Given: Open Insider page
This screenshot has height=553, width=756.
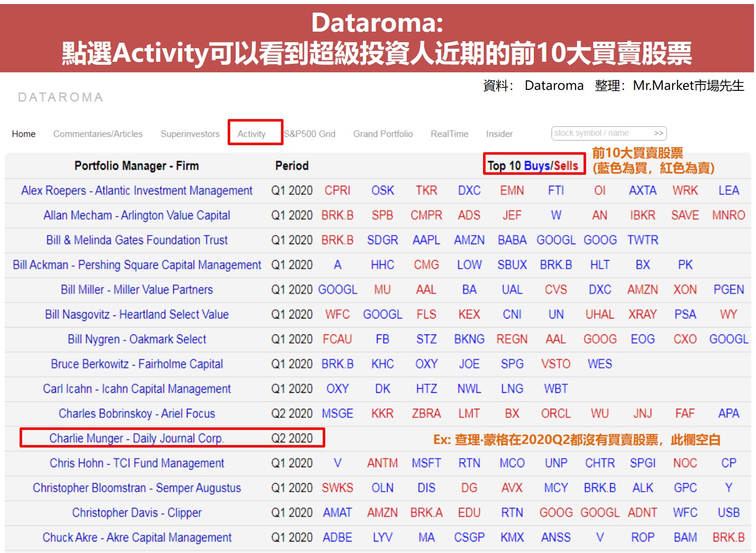Looking at the screenshot, I should 499,134.
